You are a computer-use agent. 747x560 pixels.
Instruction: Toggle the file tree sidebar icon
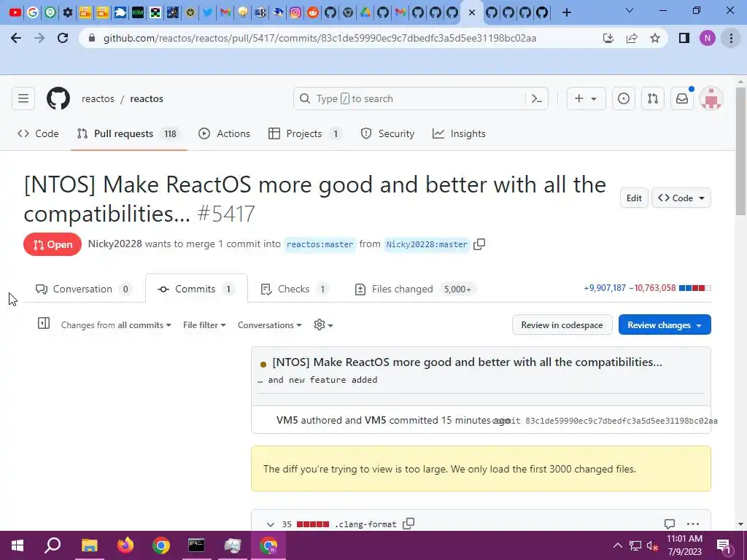(43, 323)
